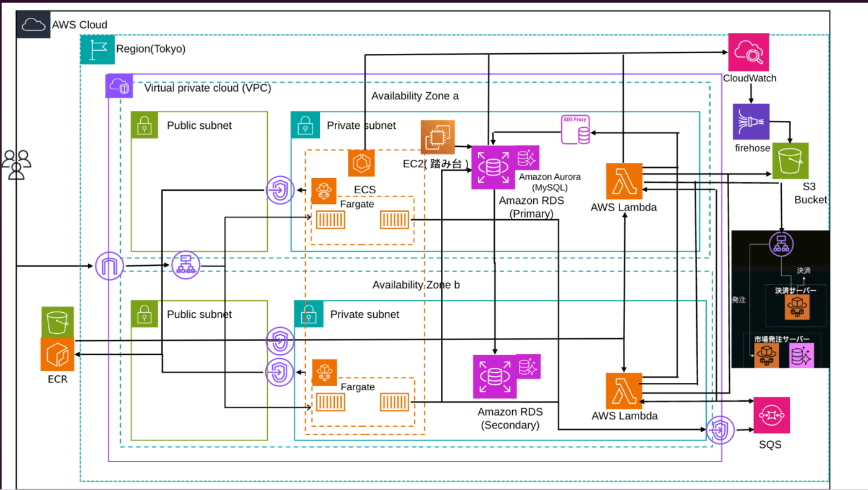Select the right Fargate container in Availability Zone a

(394, 220)
